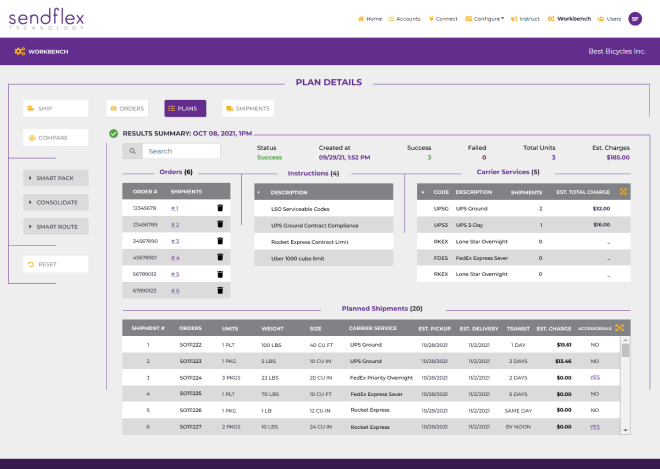Delete order 12345678 with trash icon
The width and height of the screenshot is (660, 469).
(x=220, y=208)
